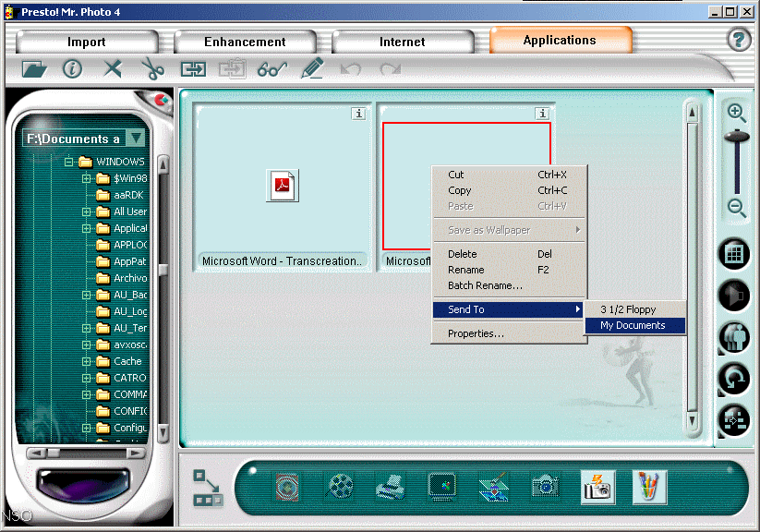Click the rotate arrow button on right panel
The height and width of the screenshot is (532, 760).
(736, 379)
